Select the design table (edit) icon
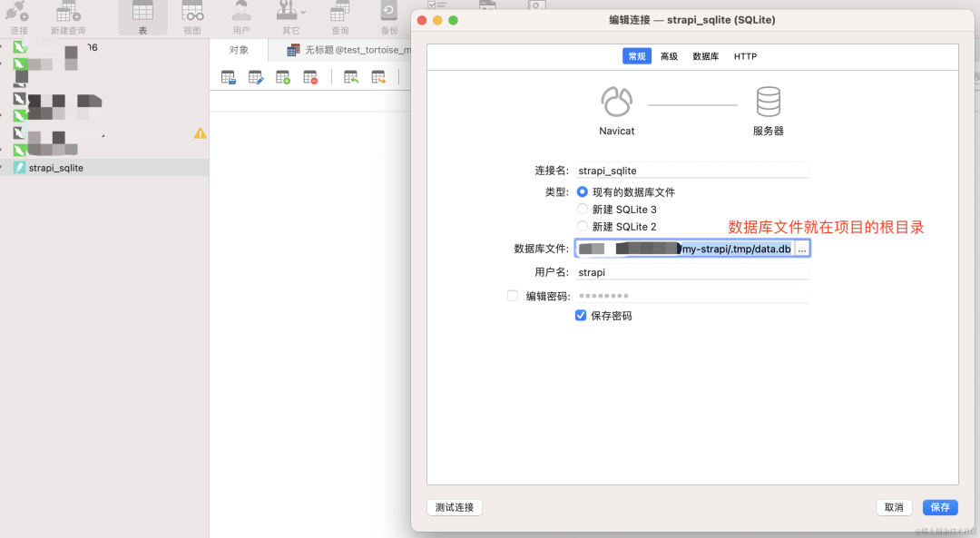The height and width of the screenshot is (538, 980). point(255,76)
